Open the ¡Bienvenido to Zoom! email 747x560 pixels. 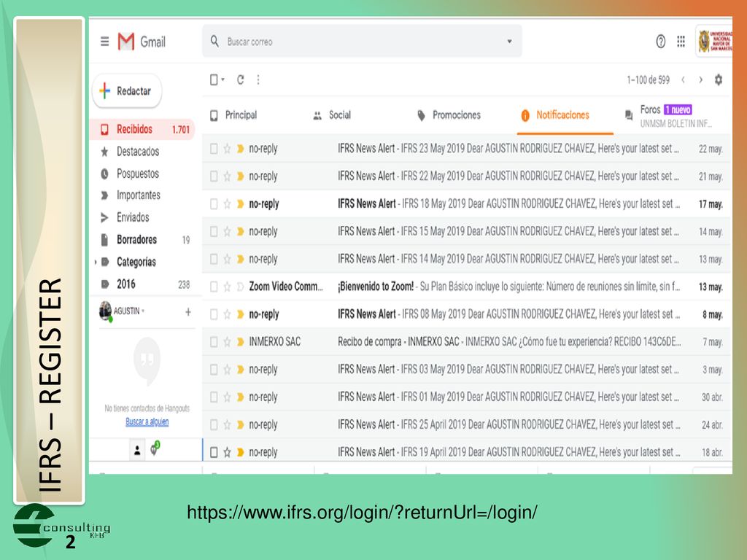[x=466, y=287]
